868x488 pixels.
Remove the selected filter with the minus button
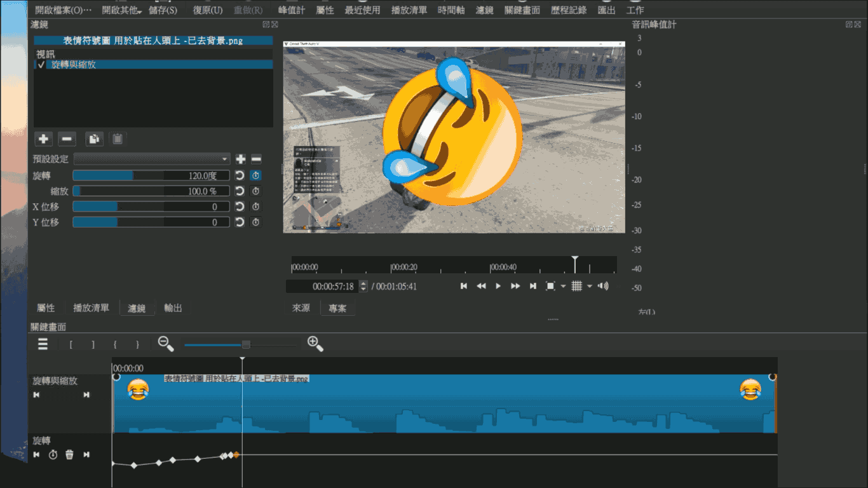click(67, 139)
